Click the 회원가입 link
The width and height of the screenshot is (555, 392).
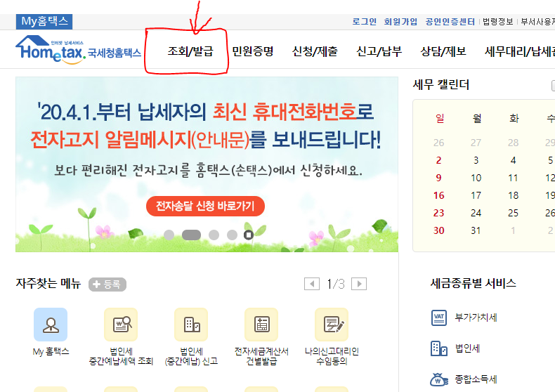(400, 22)
